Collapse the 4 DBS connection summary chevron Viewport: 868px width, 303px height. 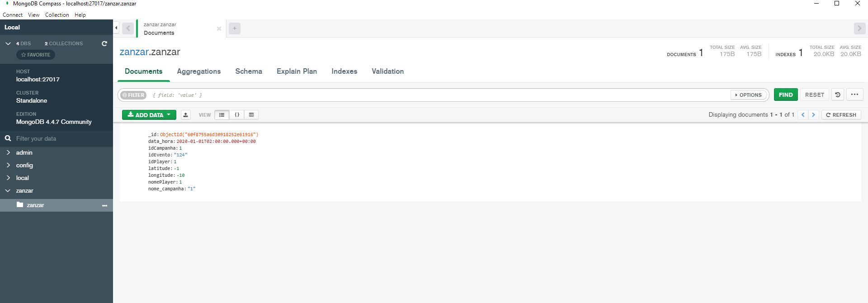click(8, 43)
